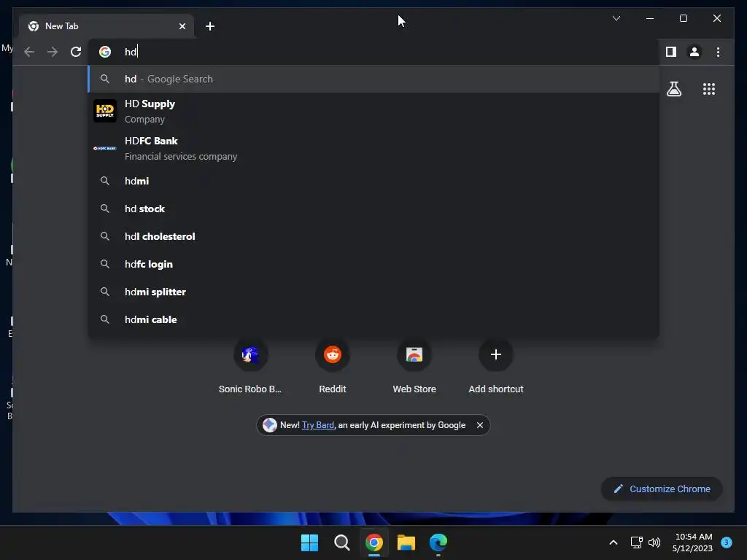
Task: Open File Explorer from taskbar
Action: pyautogui.click(x=406, y=542)
